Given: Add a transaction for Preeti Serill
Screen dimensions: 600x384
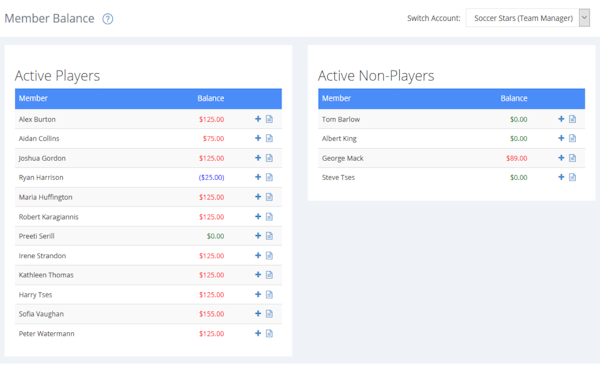Looking at the screenshot, I should pos(258,236).
